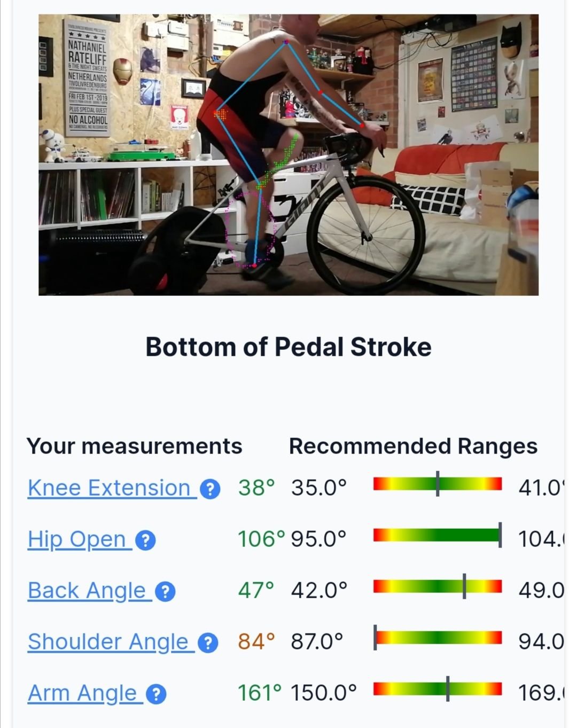577x728 pixels.
Task: Open the help icon next to Hip Open
Action: (145, 541)
